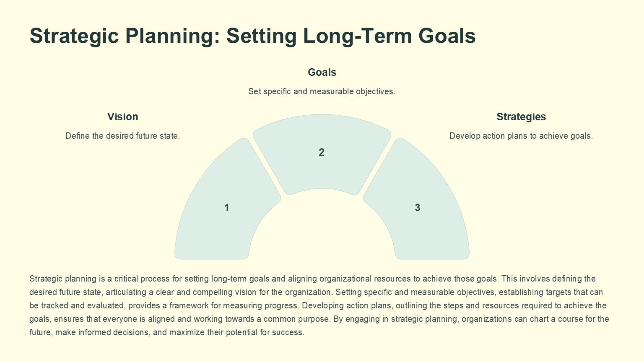The image size is (644, 362).
Task: Click 'Develop action plans to achieve goals.' text
Action: pyautogui.click(x=521, y=136)
